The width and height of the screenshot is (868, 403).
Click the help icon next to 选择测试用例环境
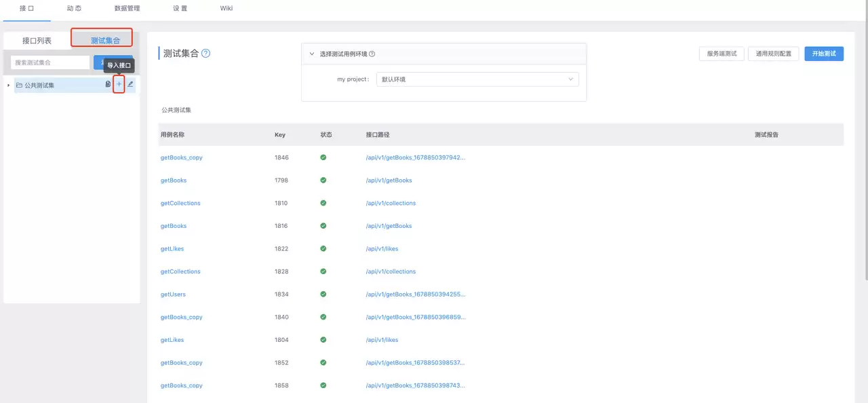pos(372,54)
